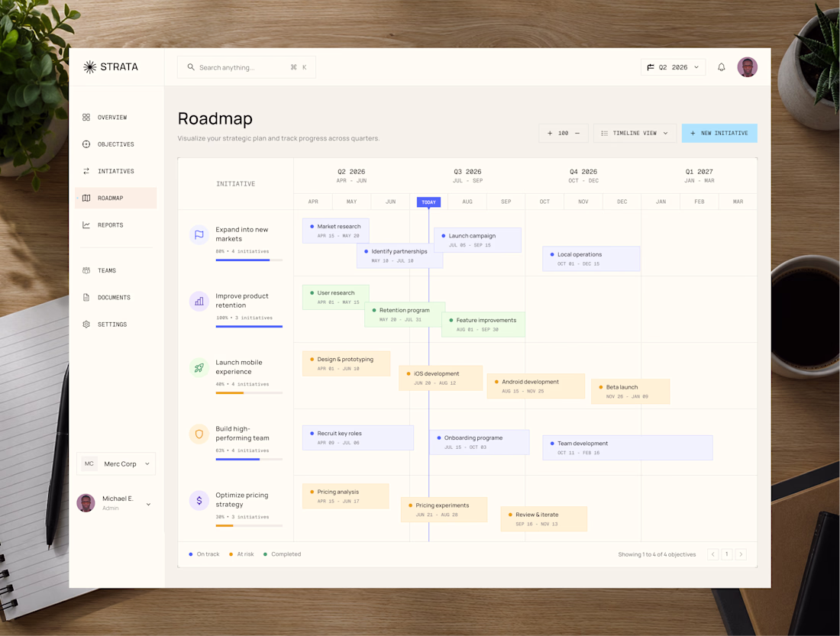Expand the Merc Corp workspace selector
This screenshot has width=840, height=636.
point(116,463)
